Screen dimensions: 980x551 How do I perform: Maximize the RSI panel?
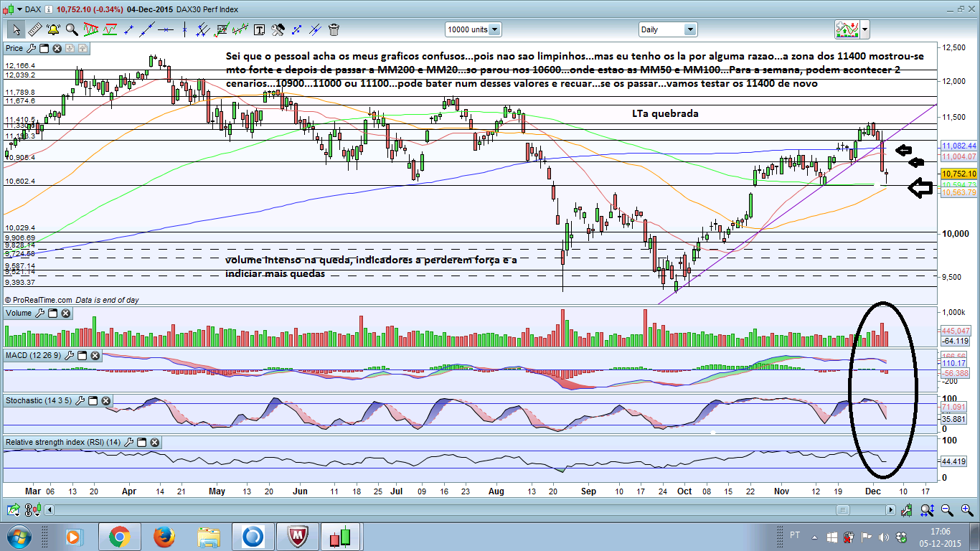[141, 442]
